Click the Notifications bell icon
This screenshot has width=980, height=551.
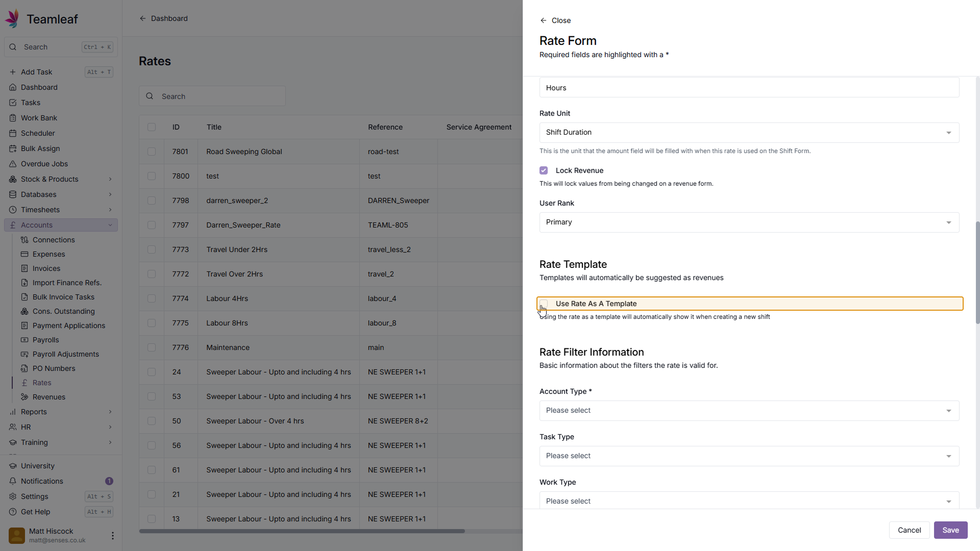(13, 481)
